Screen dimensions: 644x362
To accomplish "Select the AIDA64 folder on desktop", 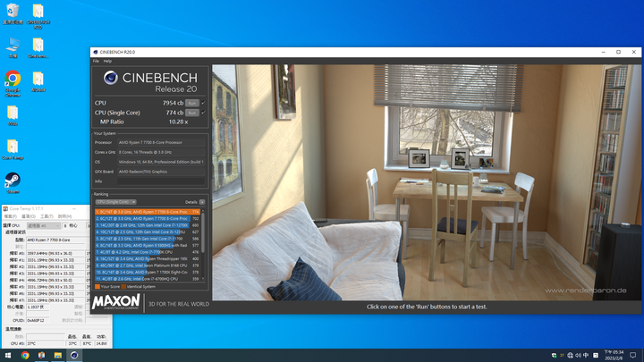I will coord(38,81).
